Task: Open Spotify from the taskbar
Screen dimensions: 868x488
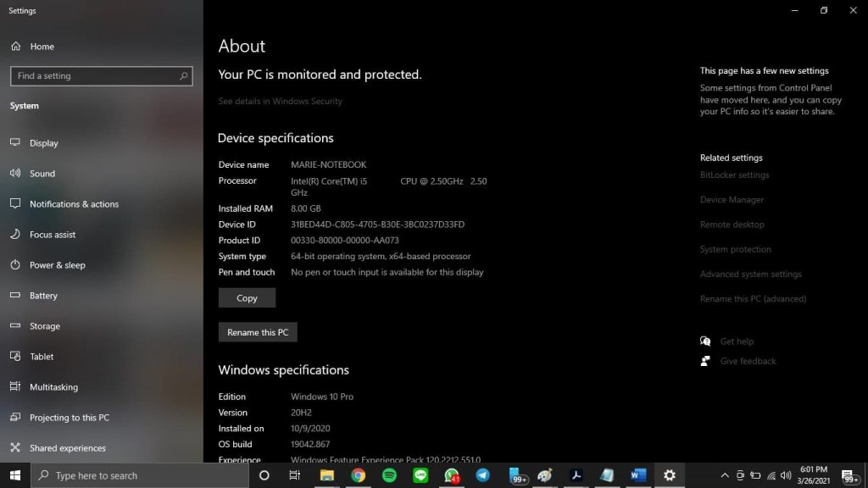Action: (389, 475)
